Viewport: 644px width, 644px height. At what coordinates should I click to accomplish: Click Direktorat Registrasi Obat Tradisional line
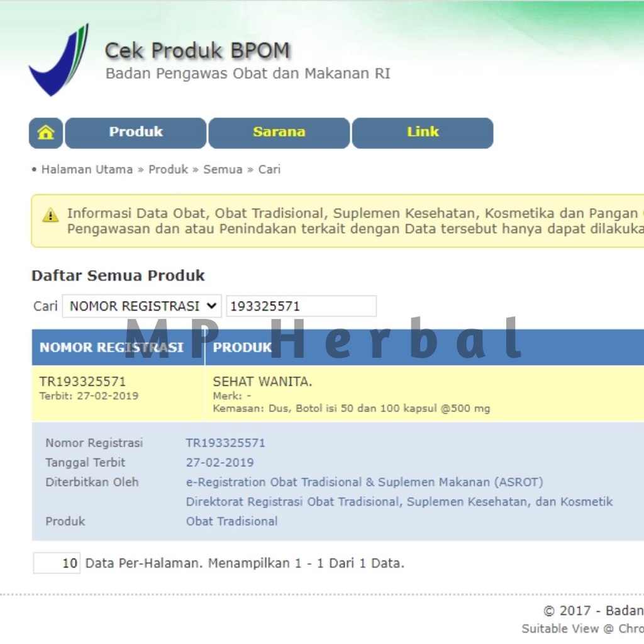click(399, 502)
